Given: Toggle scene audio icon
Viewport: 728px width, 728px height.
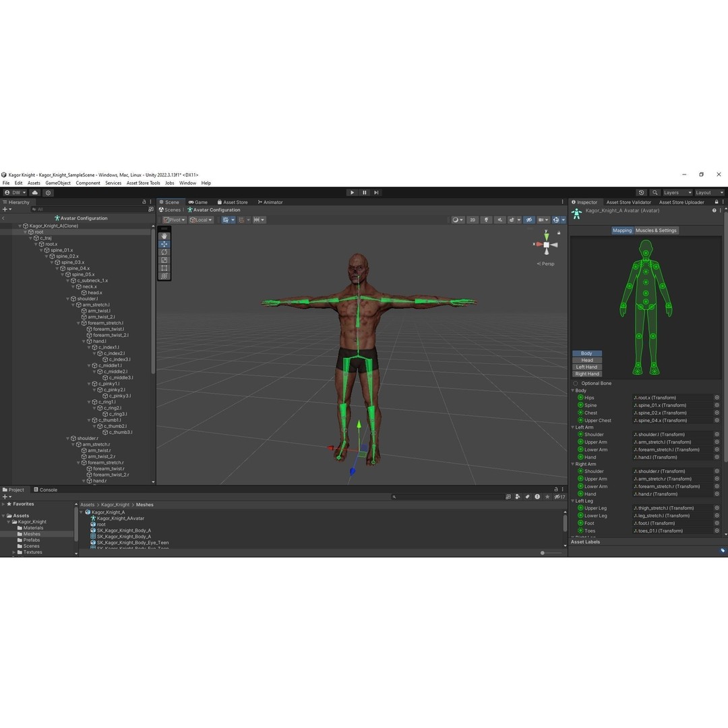Looking at the screenshot, I should tap(499, 220).
